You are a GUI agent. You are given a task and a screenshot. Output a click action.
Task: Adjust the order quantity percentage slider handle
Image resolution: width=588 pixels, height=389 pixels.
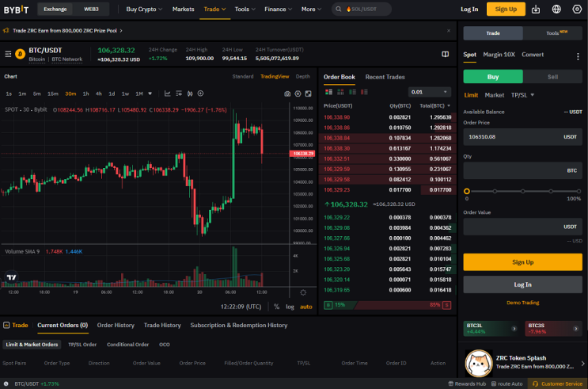(466, 192)
